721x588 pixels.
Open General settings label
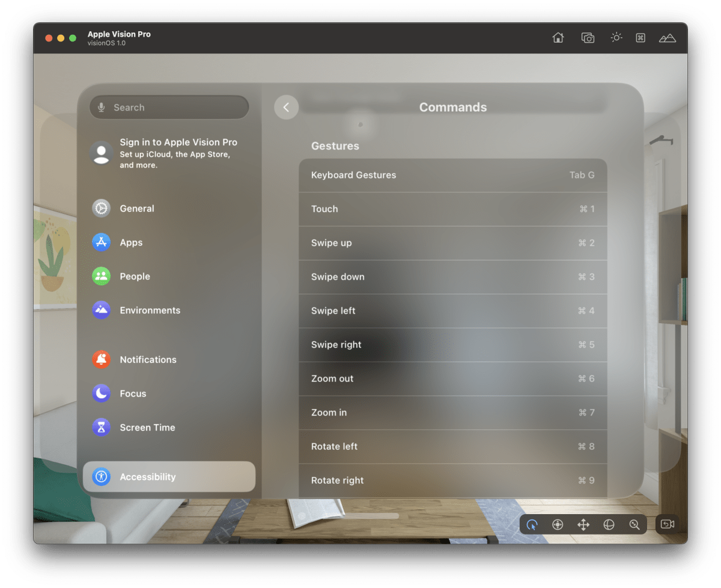(137, 208)
